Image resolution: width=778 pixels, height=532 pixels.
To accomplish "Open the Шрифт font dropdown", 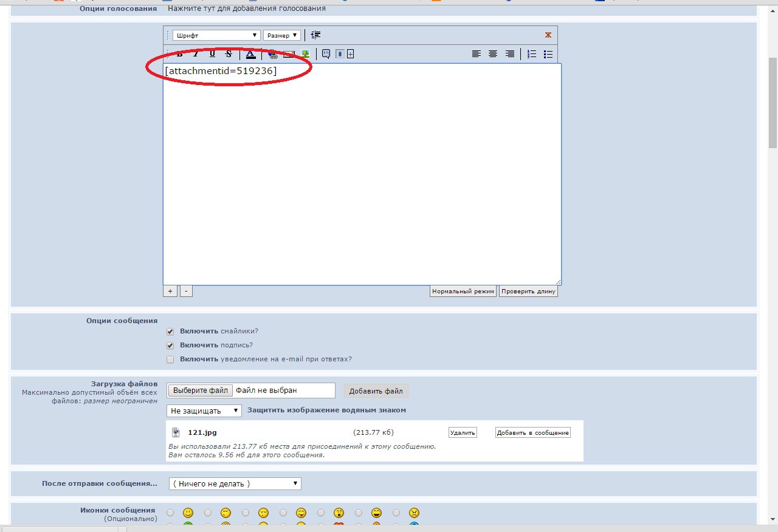I will (x=216, y=35).
